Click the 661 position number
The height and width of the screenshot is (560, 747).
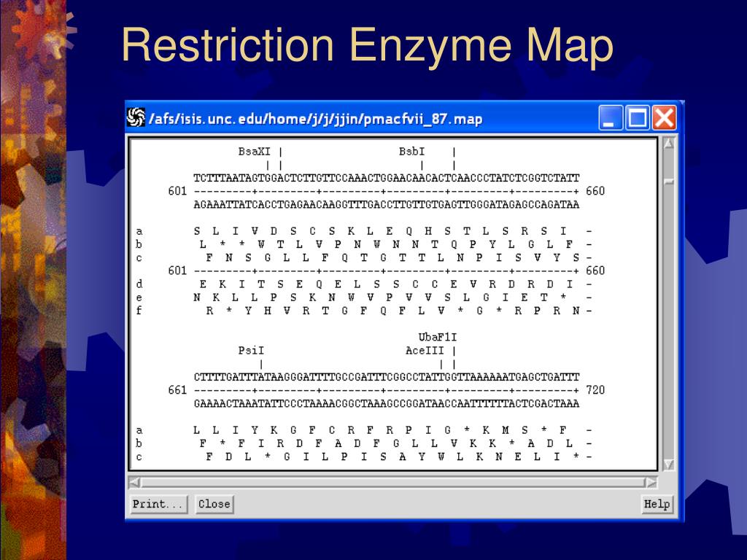[177, 391]
